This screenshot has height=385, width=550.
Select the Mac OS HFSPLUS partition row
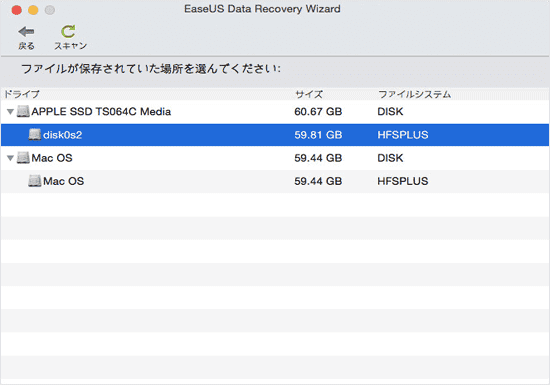click(275, 181)
